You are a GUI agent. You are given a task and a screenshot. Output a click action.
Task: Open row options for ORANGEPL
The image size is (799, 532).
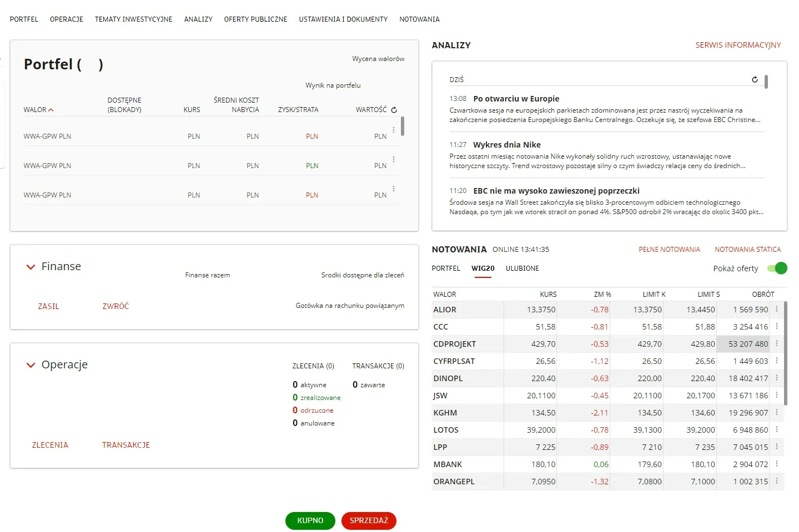777,481
